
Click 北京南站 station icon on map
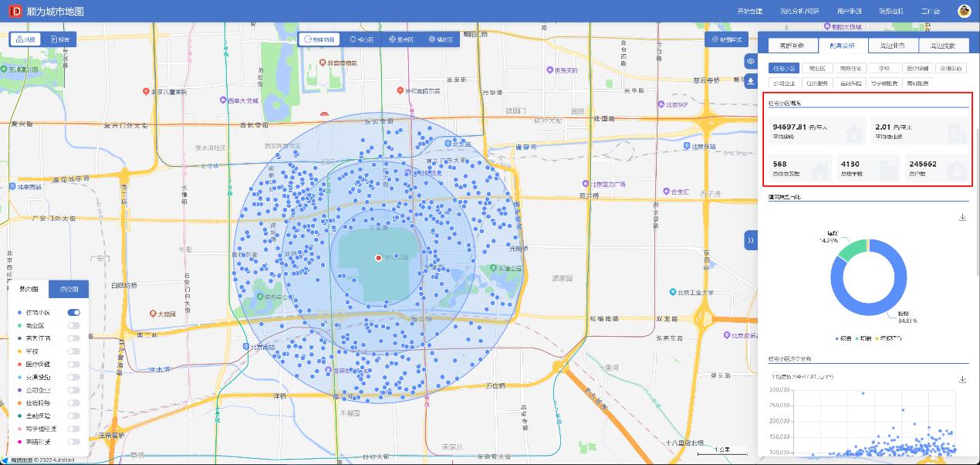[245, 347]
